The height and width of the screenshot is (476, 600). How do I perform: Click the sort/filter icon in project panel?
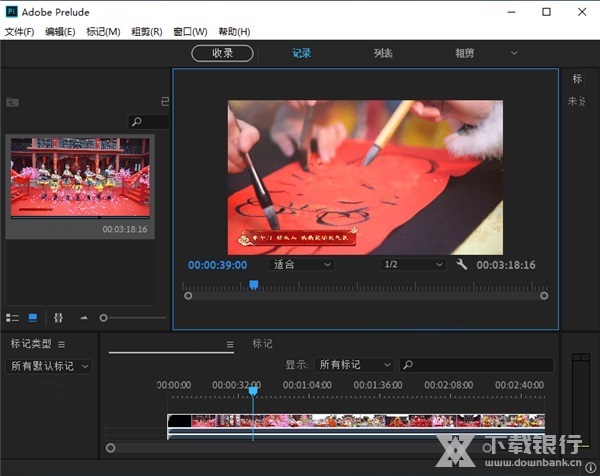coord(58,318)
